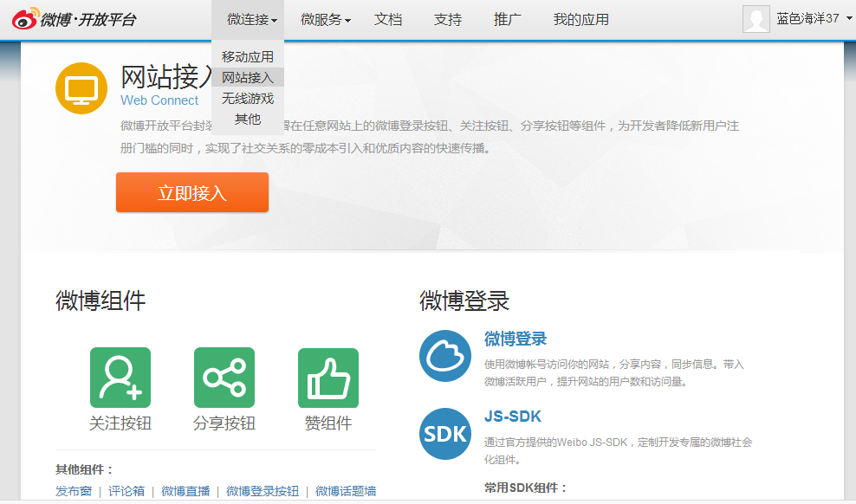Click the Weibo open platform logo
The image size is (856, 504).
pyautogui.click(x=74, y=19)
